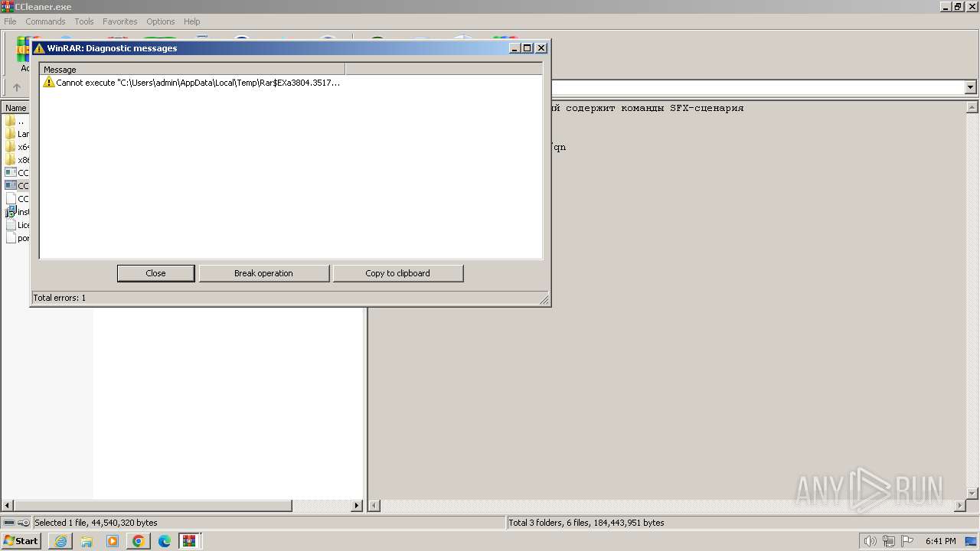
Task: Open the Help menu
Action: point(192,21)
